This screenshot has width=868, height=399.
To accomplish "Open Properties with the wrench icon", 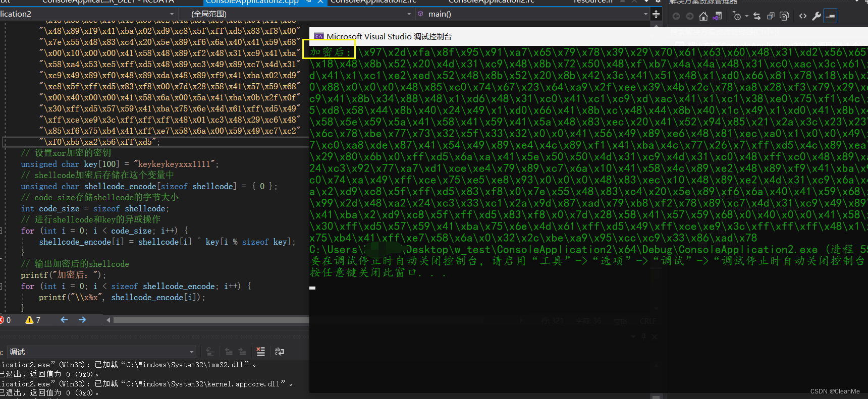I will pyautogui.click(x=817, y=17).
